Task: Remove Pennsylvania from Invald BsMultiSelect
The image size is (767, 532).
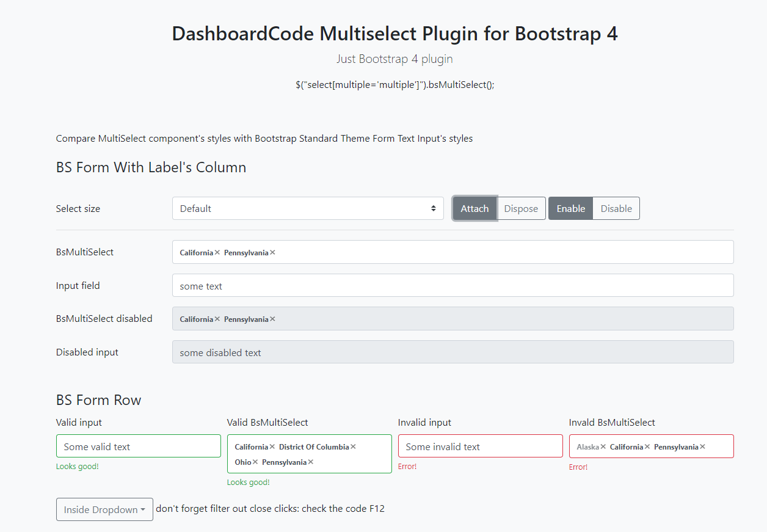Action: click(703, 446)
